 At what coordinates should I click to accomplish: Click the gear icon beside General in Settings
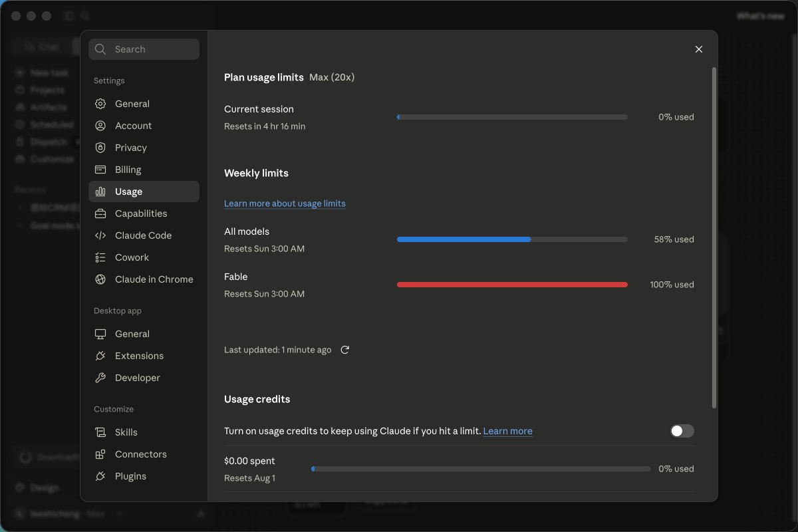(x=100, y=104)
